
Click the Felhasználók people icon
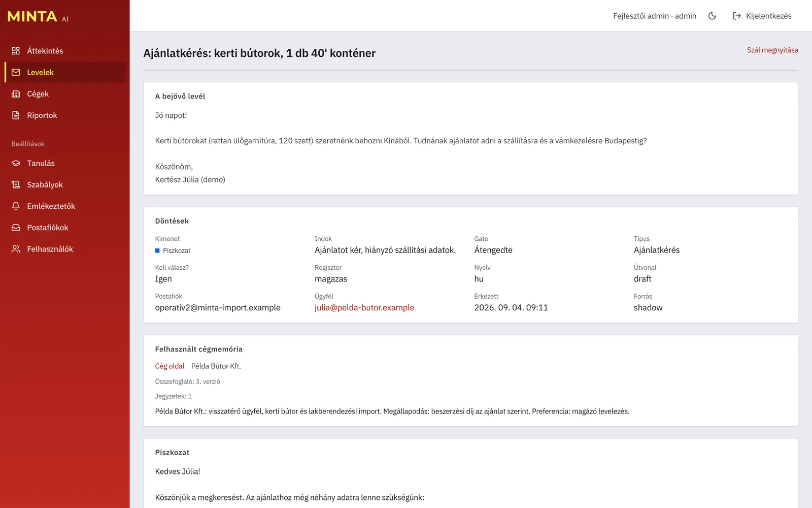pos(16,249)
